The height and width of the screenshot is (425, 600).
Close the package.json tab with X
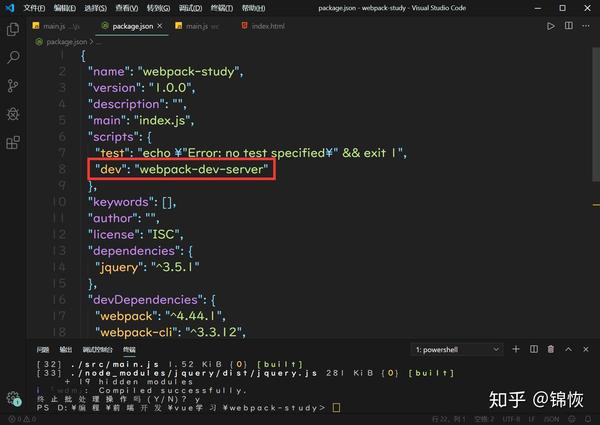(x=160, y=26)
